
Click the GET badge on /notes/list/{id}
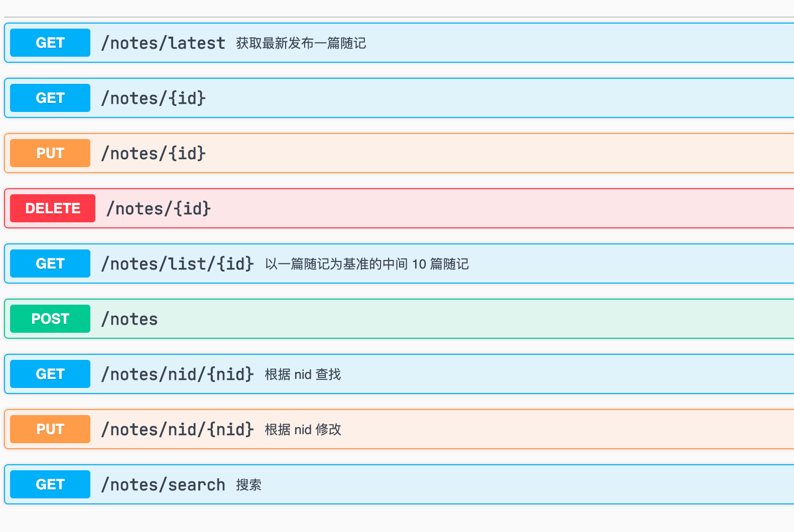pos(49,263)
